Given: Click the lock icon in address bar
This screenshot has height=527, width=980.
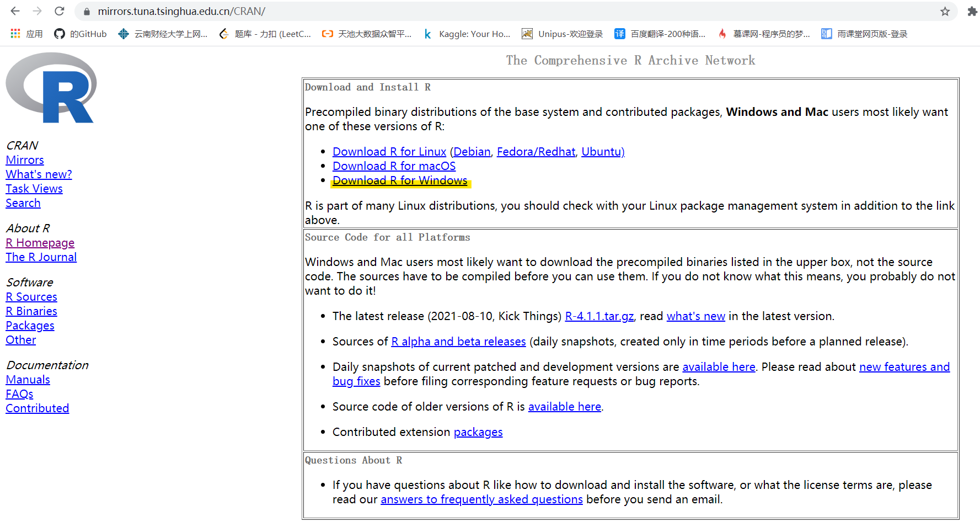Looking at the screenshot, I should 87,12.
